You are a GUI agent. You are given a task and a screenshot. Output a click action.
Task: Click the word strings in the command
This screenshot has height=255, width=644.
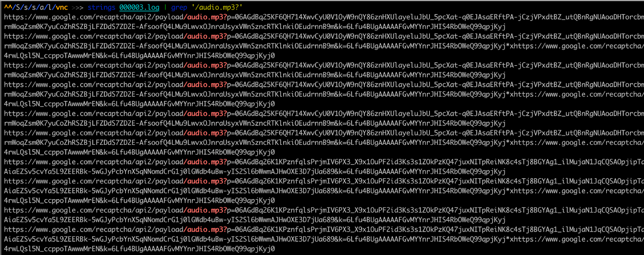coord(101,7)
